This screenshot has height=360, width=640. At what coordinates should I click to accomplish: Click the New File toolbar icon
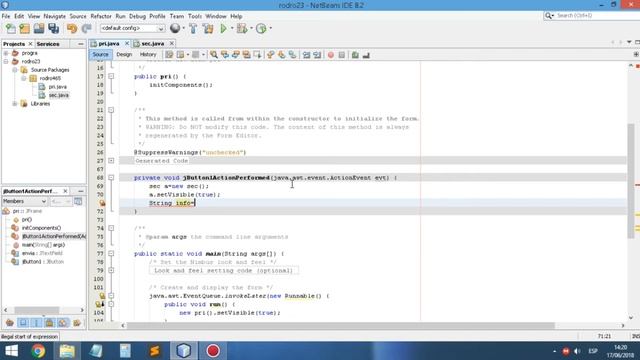pyautogui.click(x=11, y=29)
